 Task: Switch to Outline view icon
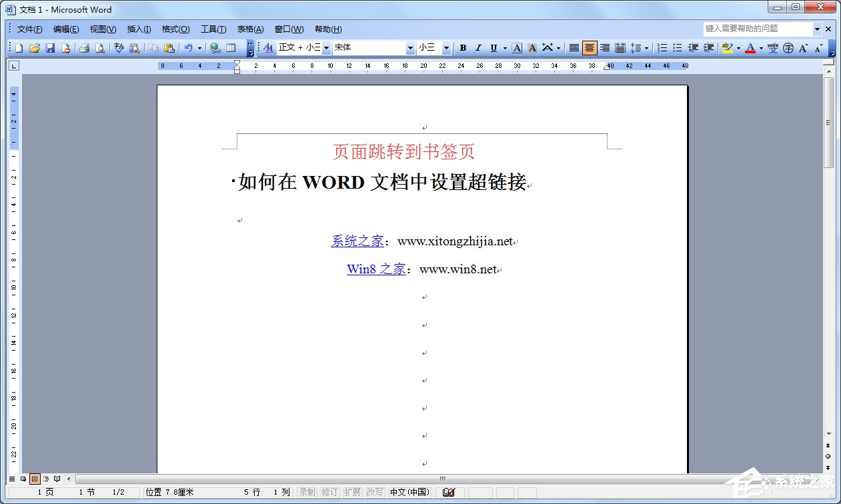point(46,479)
